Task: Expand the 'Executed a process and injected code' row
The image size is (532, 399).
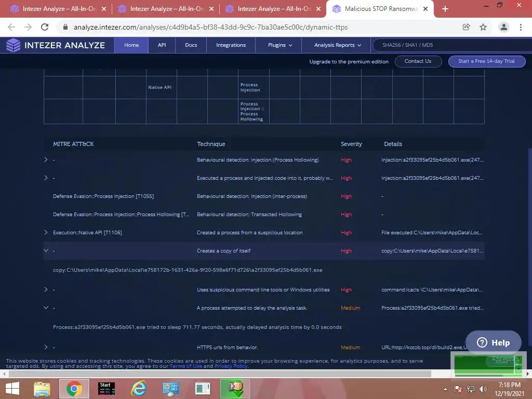Action: (x=46, y=178)
